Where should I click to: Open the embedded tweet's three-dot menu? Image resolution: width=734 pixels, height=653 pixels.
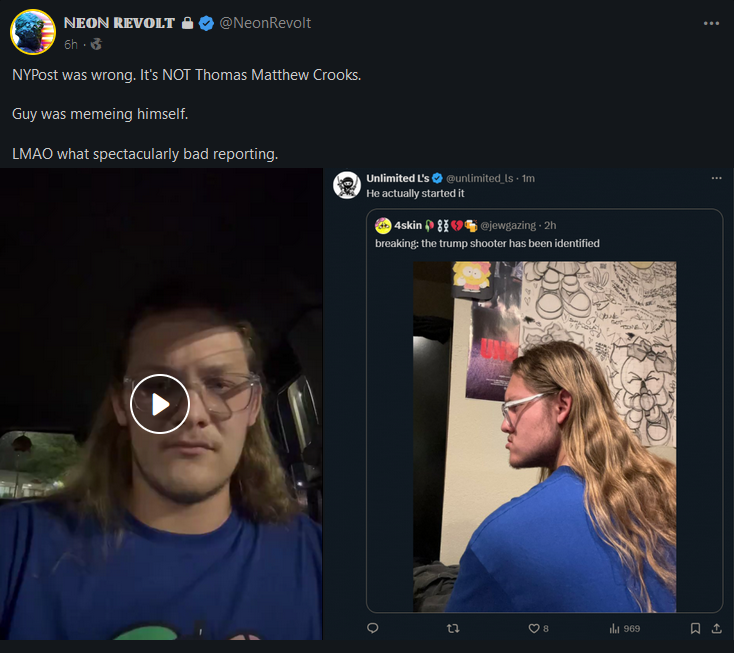[x=716, y=178]
